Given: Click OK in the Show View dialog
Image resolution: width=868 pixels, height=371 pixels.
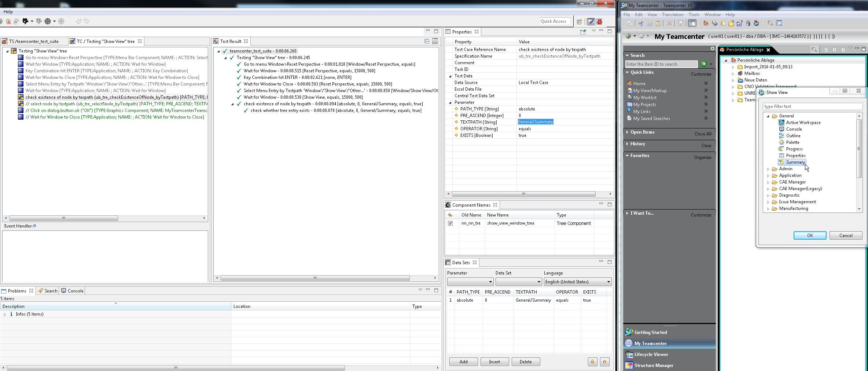Looking at the screenshot, I should coord(810,236).
